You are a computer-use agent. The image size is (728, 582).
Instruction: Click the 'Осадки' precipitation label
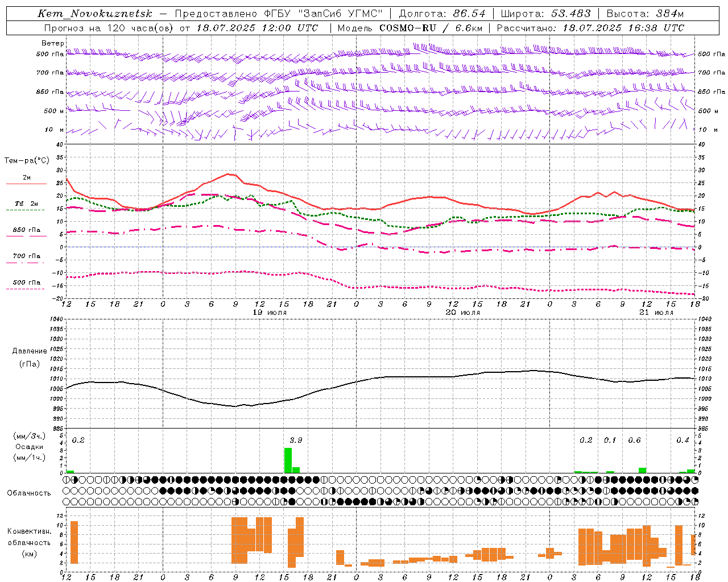click(x=30, y=447)
